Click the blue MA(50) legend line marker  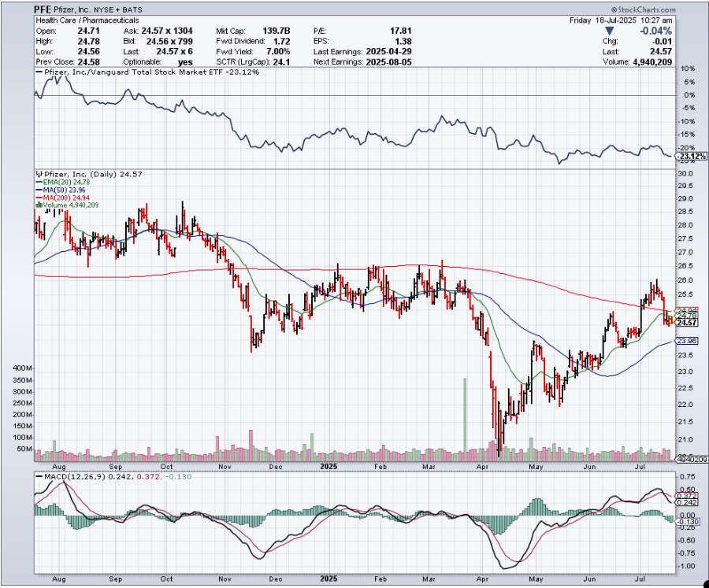point(39,190)
